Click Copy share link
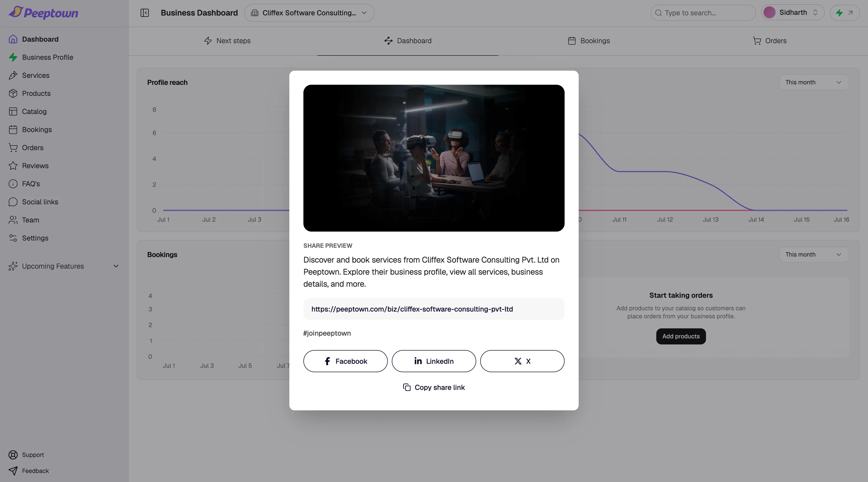This screenshot has width=868, height=482. pyautogui.click(x=434, y=387)
